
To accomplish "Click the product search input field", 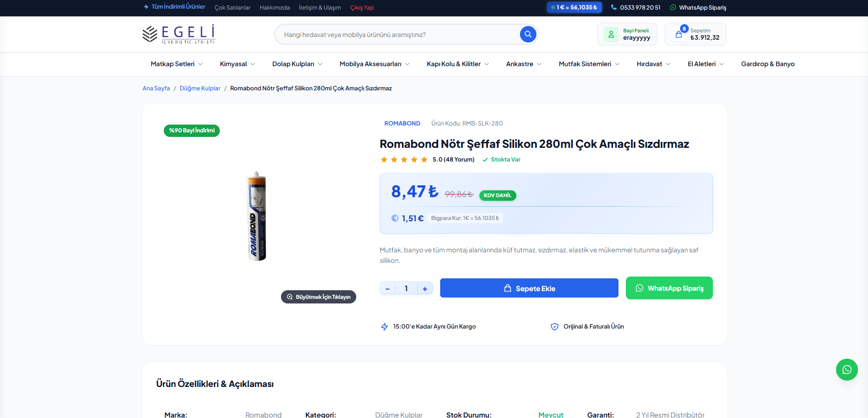I will click(397, 35).
